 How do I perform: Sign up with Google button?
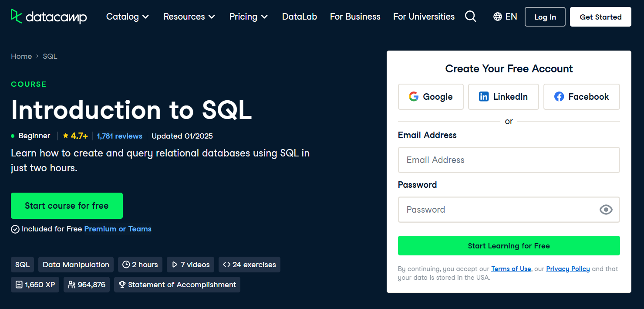pos(431,97)
